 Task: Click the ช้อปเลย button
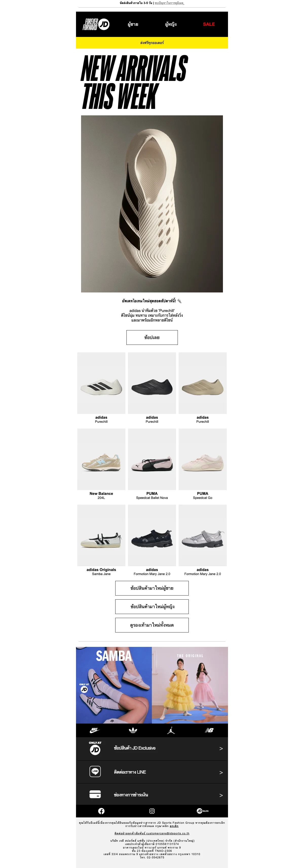(x=152, y=337)
